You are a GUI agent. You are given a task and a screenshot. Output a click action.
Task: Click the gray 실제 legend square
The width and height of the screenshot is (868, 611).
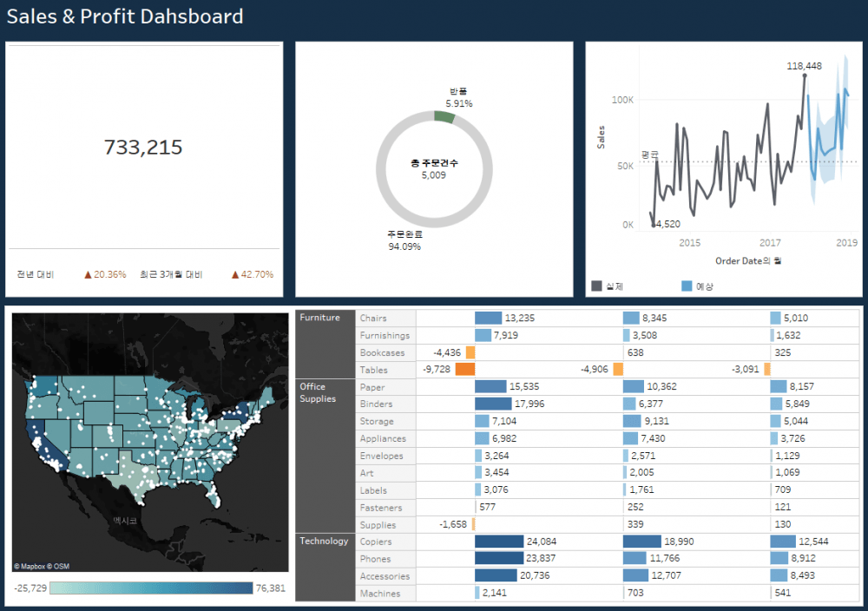click(x=596, y=286)
